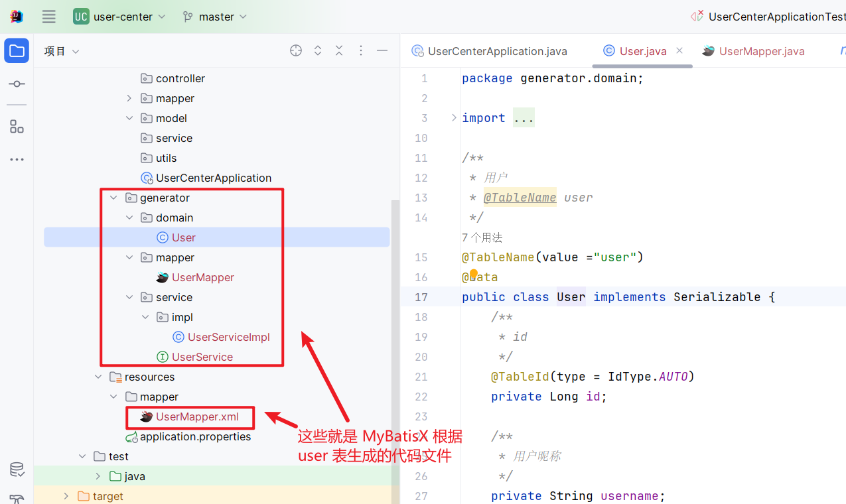Expand folded import statements

[454, 118]
